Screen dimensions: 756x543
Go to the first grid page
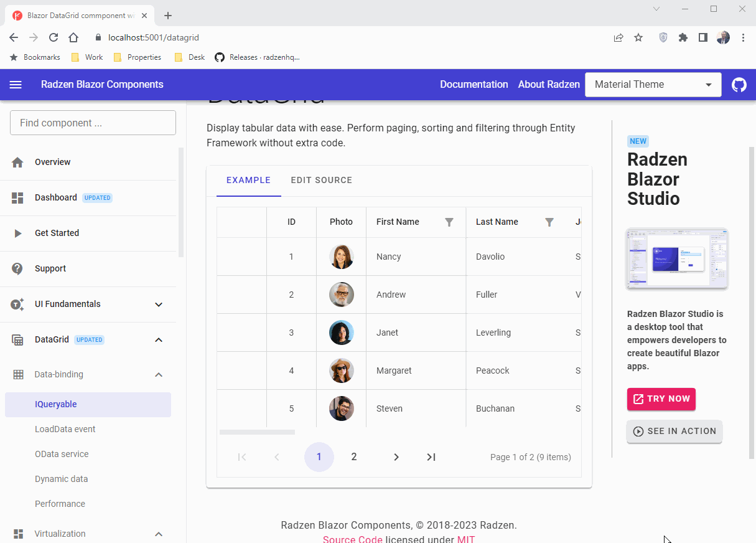[242, 457]
